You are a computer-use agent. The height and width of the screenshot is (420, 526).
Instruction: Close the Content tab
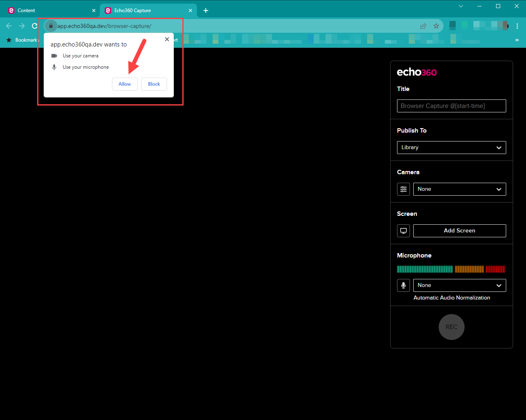point(94,11)
